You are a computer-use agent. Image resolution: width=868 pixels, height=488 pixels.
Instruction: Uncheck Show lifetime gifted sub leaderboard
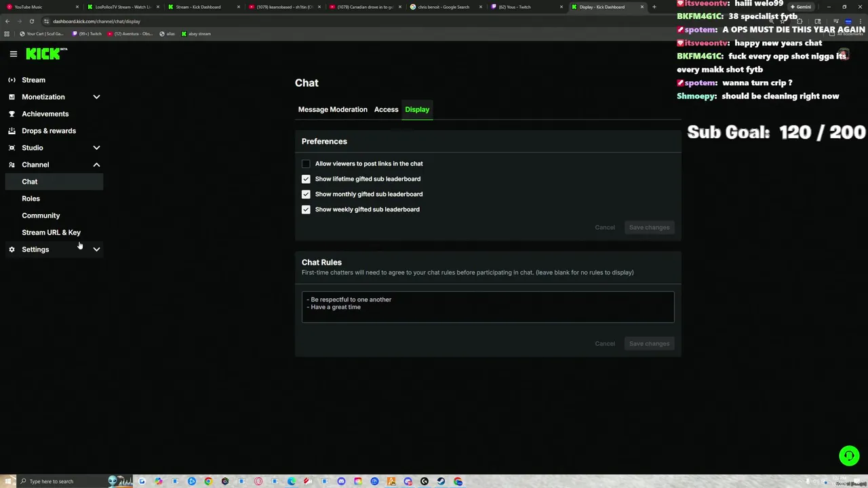point(306,179)
